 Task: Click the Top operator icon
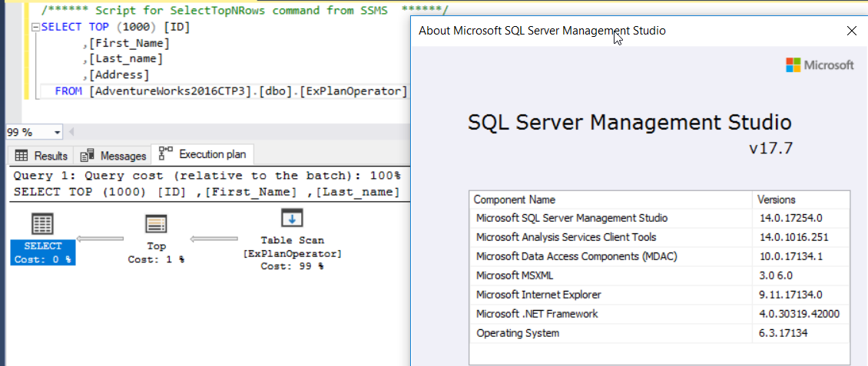(157, 224)
